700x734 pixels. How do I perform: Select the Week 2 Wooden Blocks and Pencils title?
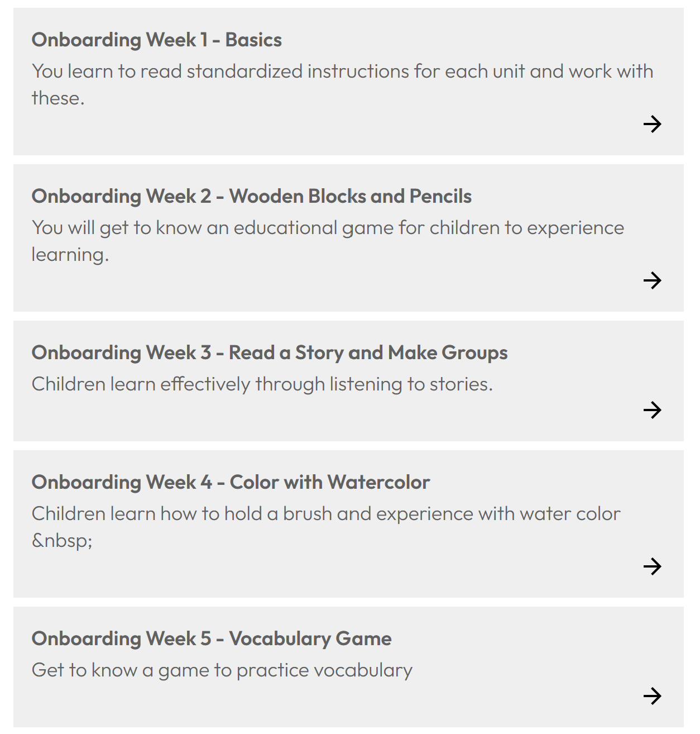(x=251, y=197)
